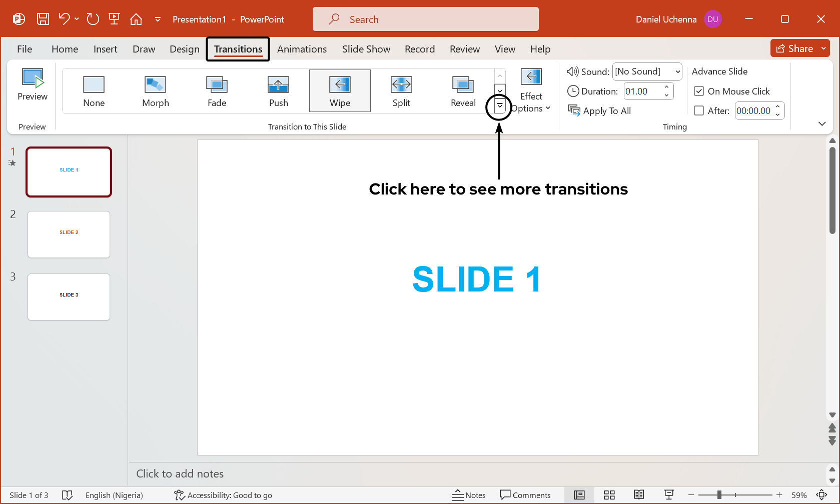The image size is (840, 504).
Task: Select the Morph transition
Action: 155,90
